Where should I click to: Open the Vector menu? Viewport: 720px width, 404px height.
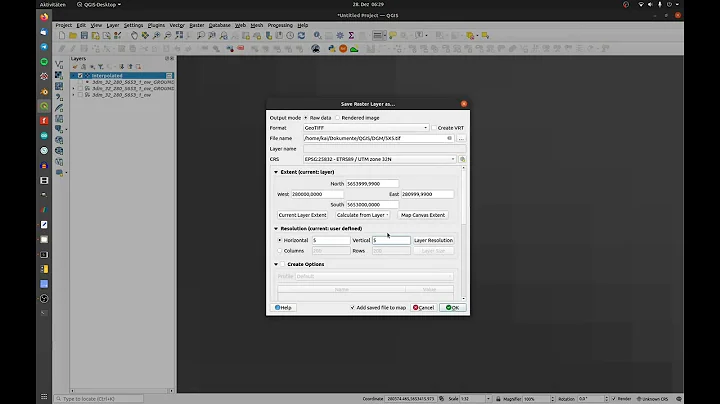point(177,25)
